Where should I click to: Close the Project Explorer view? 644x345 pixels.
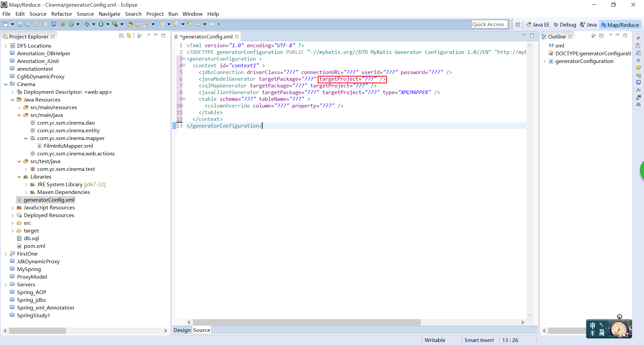53,37
